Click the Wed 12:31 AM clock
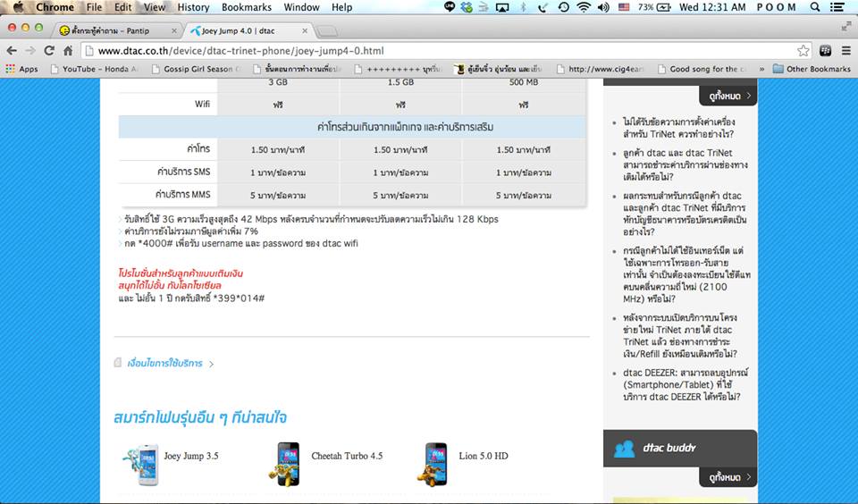Screen dimensions: 858x504 click(712, 7)
